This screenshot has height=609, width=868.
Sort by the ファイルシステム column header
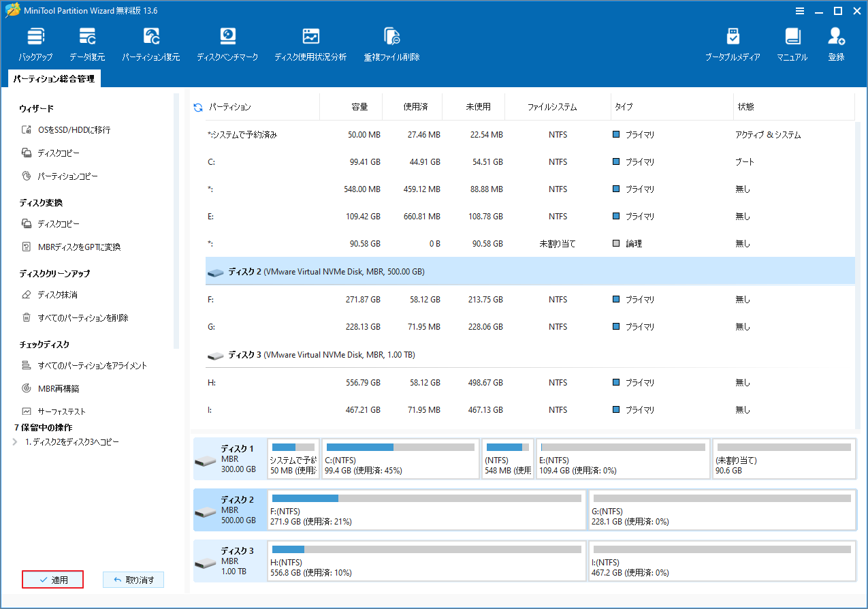click(551, 107)
